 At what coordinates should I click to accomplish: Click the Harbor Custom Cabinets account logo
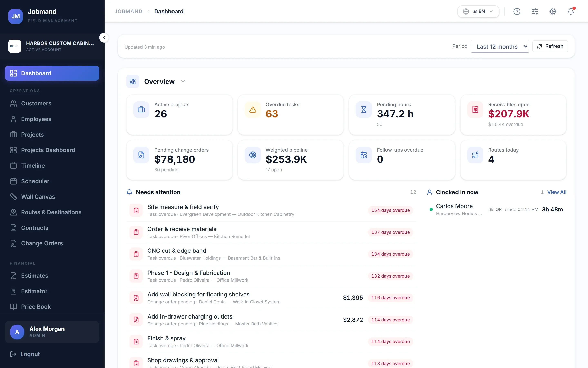pyautogui.click(x=14, y=46)
